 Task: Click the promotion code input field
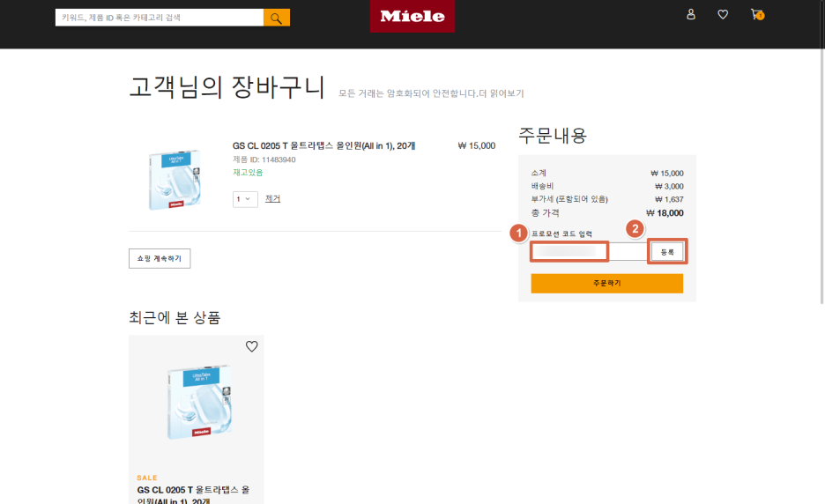tap(589, 251)
